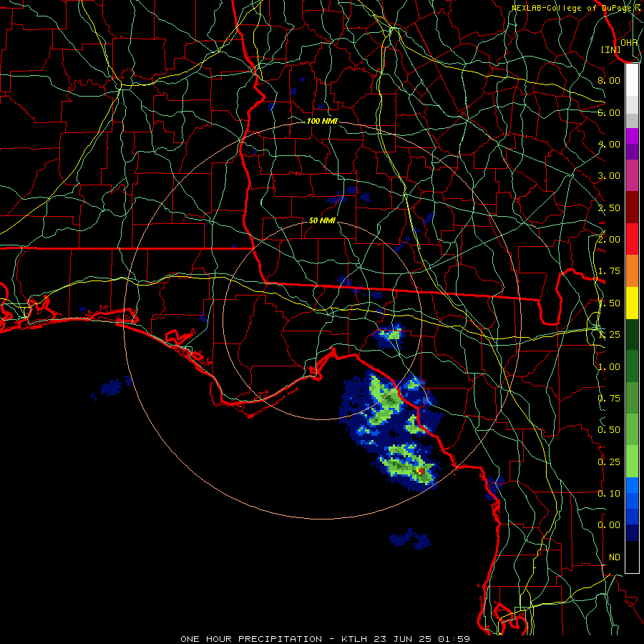Click the 0.10 legend value
The width and height of the screenshot is (644, 644).
(609, 493)
